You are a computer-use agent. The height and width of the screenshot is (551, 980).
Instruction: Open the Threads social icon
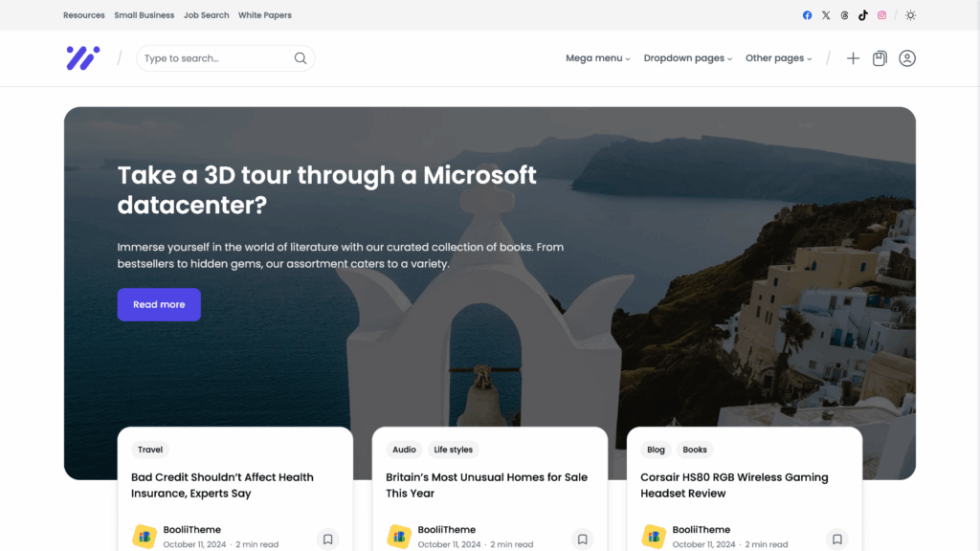pyautogui.click(x=844, y=15)
